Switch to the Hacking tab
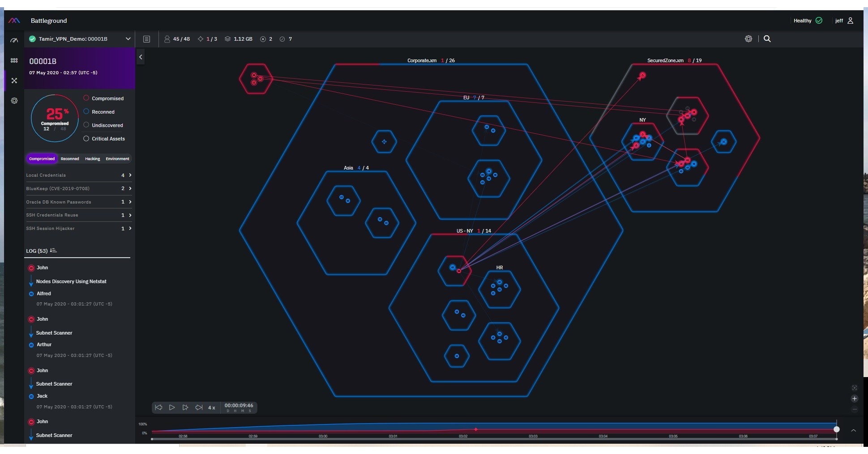The width and height of the screenshot is (868, 454). 92,159
